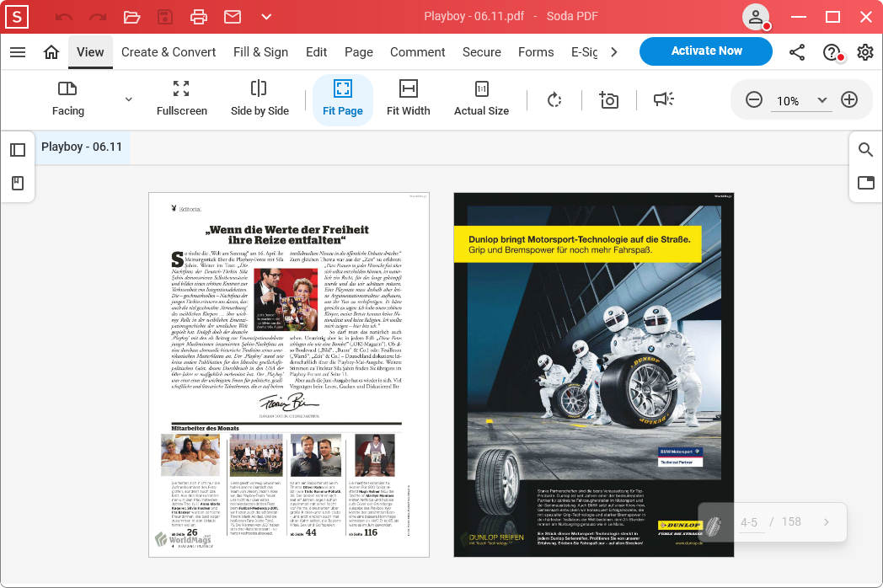This screenshot has width=883, height=588.
Task: Click the Dunlop advertisement page
Action: tap(593, 375)
